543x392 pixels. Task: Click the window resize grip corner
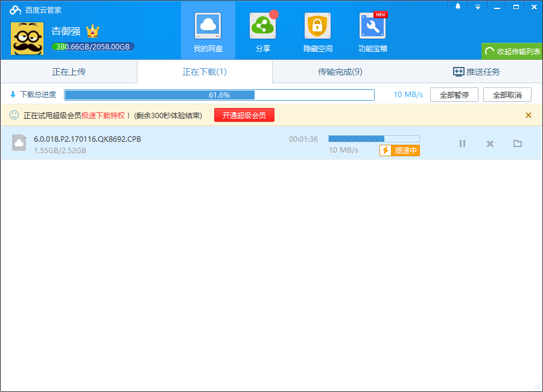tap(538, 387)
